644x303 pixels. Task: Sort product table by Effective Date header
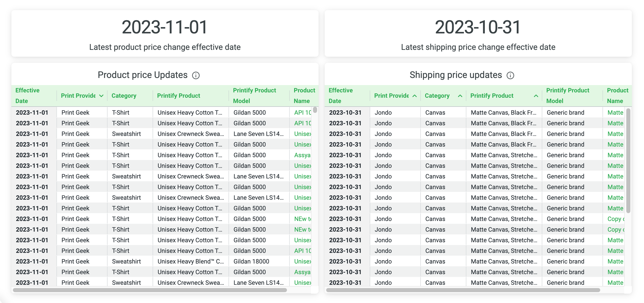pyautogui.click(x=27, y=95)
